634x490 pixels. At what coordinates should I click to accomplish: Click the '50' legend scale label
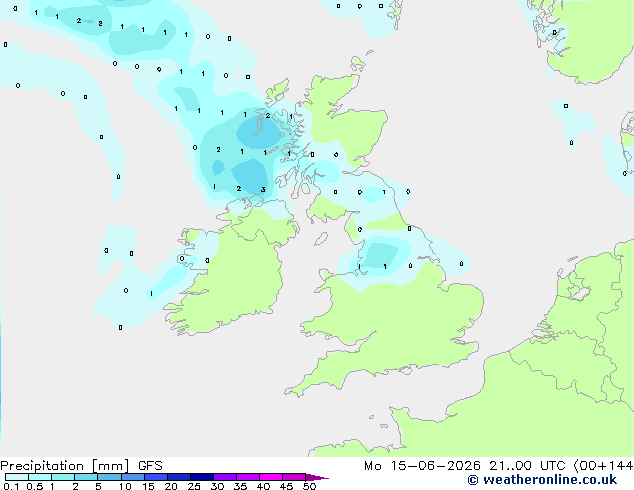[x=309, y=486]
